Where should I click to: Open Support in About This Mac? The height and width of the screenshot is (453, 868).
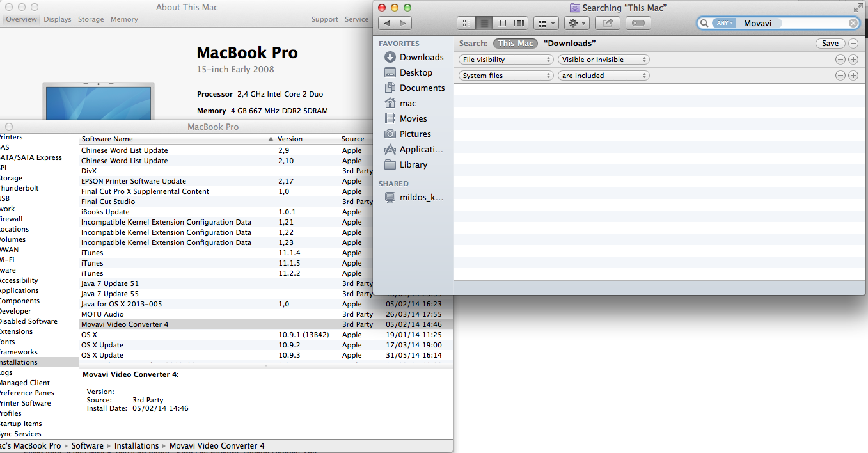point(325,19)
